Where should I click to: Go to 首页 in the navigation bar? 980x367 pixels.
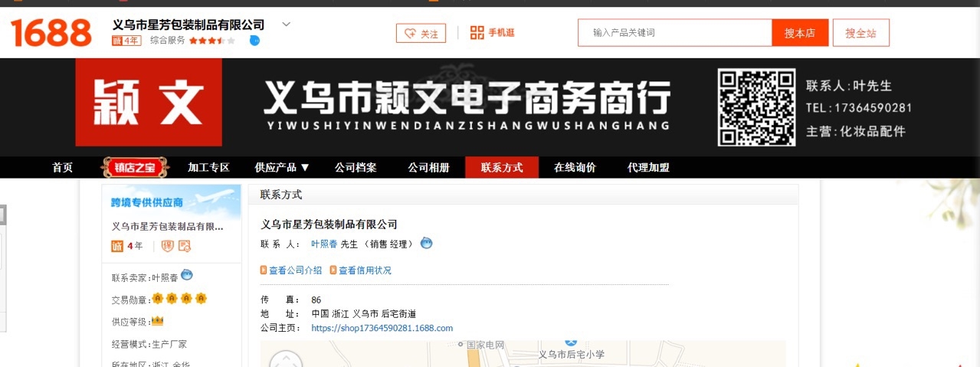point(63,167)
